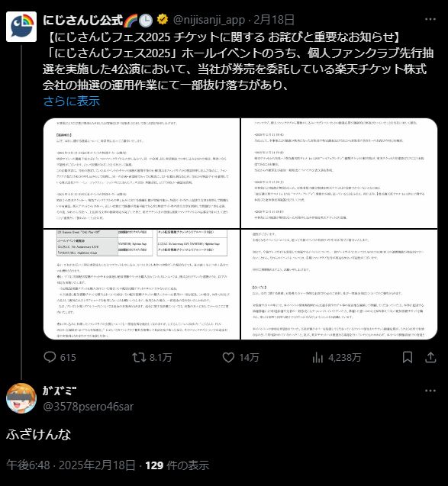Like the tweet via the heart icon
The image size is (448, 486).
(x=228, y=357)
